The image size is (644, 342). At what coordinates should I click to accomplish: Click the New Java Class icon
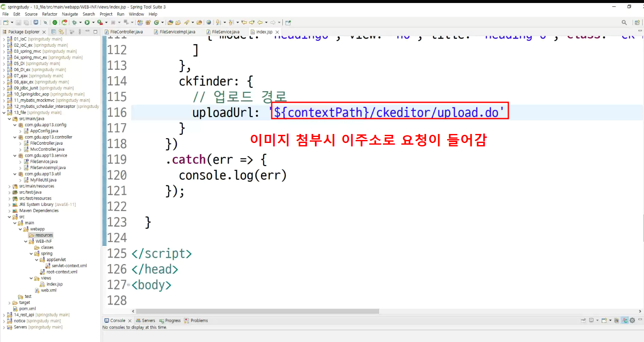coord(156,22)
